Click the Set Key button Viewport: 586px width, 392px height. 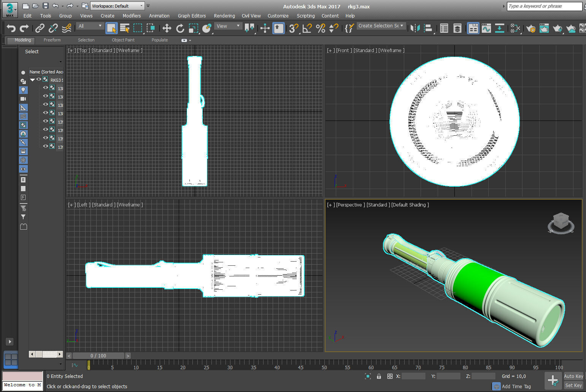(x=573, y=385)
